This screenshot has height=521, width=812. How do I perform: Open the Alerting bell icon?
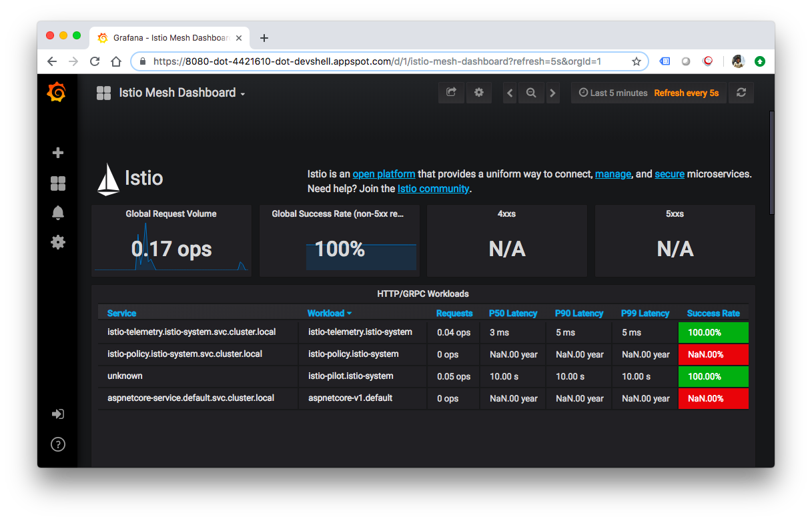pos(58,213)
